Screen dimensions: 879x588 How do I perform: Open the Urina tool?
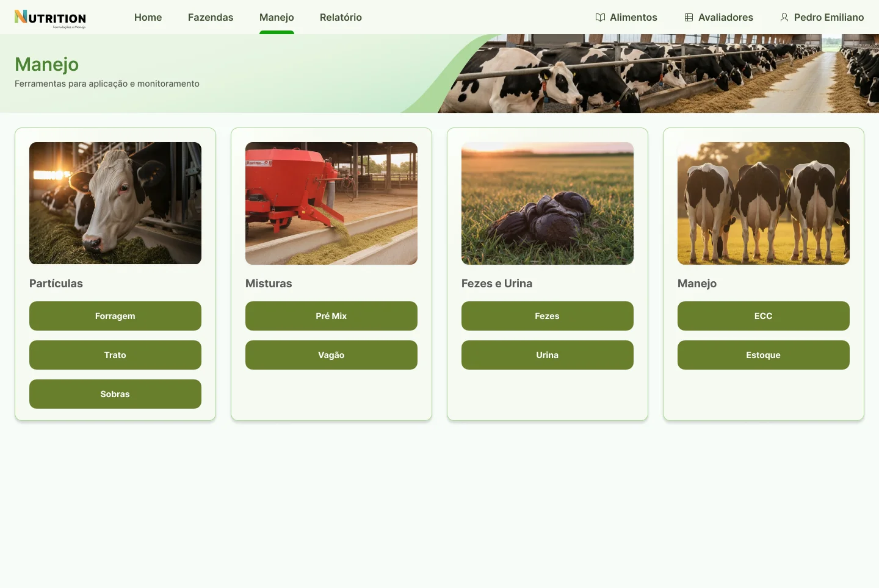(x=548, y=355)
